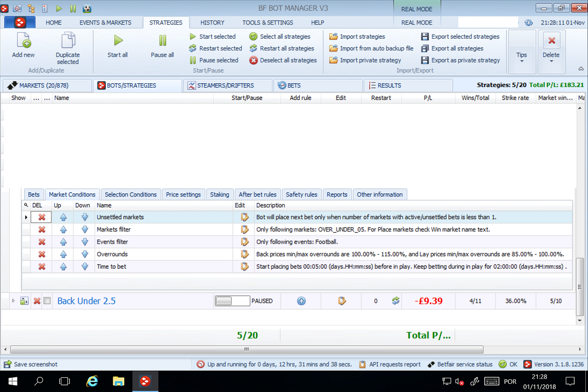Viewport: 588px width, 392px height.
Task: Open the HOME ribbon tab
Action: pos(54,22)
